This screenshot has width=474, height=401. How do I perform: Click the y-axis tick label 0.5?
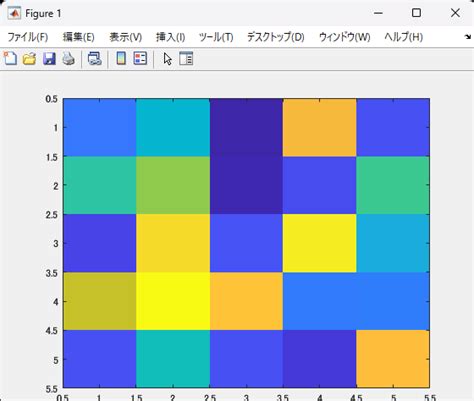click(x=51, y=99)
